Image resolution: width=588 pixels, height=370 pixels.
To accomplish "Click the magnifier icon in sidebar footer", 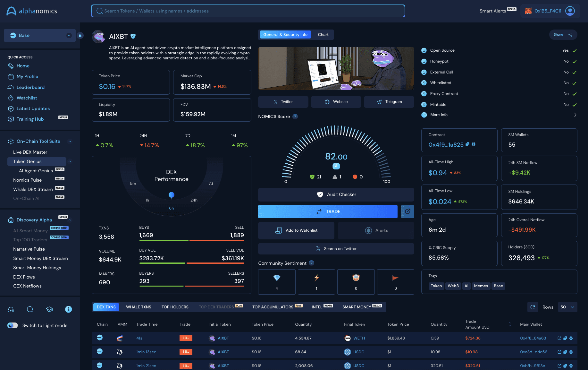I will pos(30,309).
